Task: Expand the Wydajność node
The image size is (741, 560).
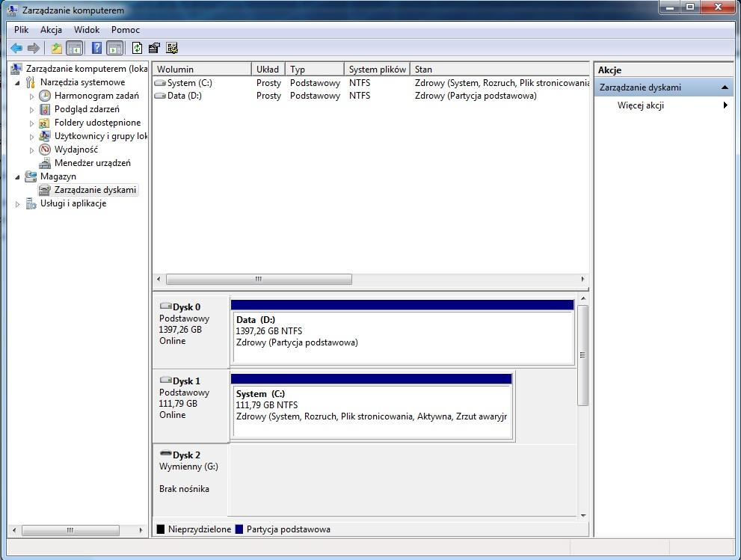Action: [x=31, y=150]
